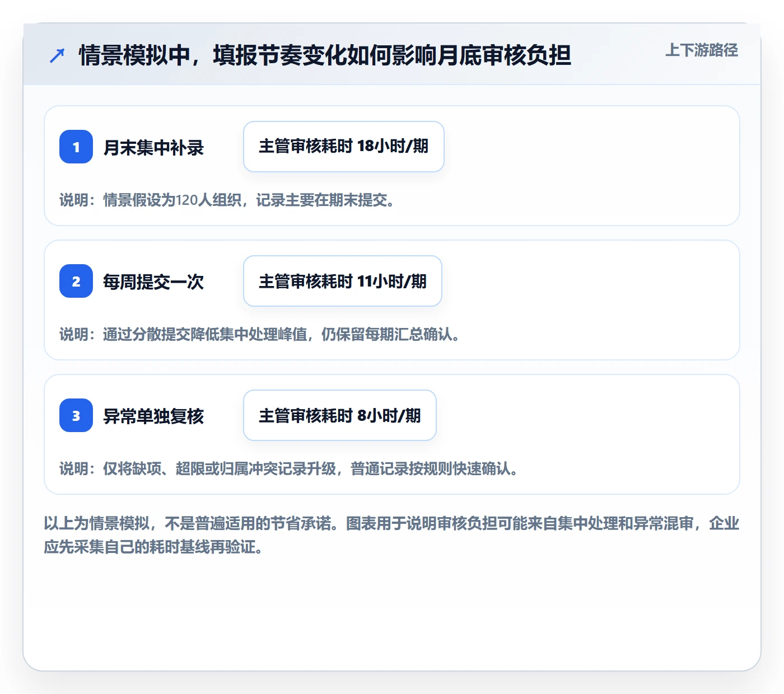Click the note "情景假设为120人组织"
784x694 pixels.
172,200
